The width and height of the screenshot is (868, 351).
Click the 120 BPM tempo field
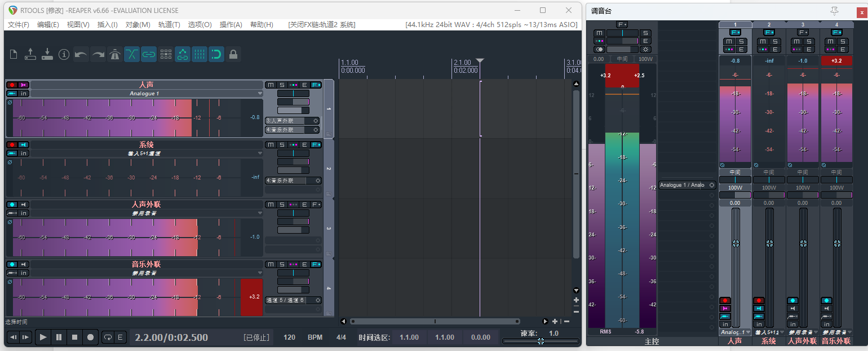tap(289, 337)
